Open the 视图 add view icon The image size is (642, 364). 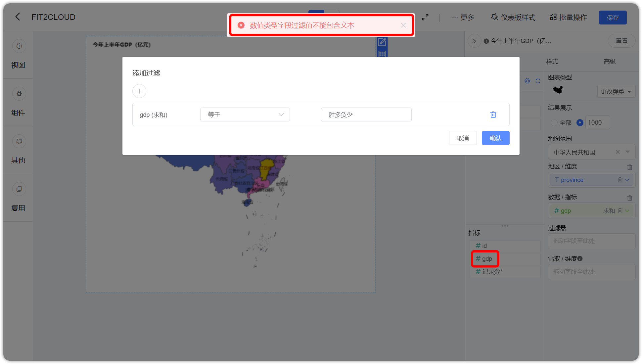click(x=19, y=46)
